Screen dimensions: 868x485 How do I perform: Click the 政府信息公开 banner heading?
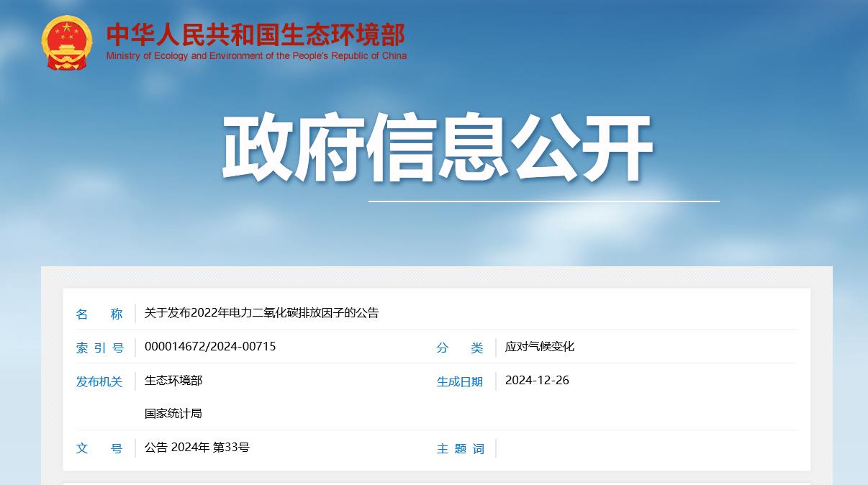pyautogui.click(x=437, y=148)
